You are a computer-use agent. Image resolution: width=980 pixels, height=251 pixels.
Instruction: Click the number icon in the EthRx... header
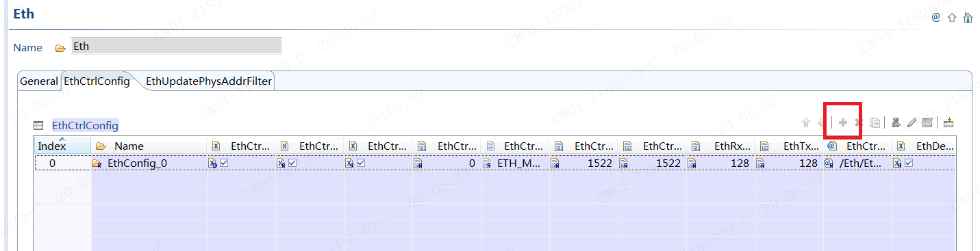[x=696, y=146]
